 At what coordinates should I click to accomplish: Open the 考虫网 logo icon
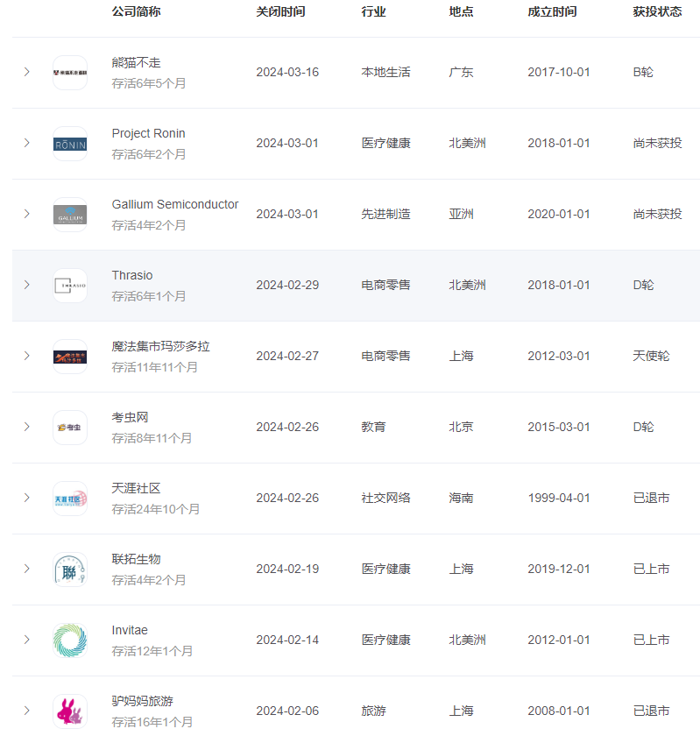70,428
